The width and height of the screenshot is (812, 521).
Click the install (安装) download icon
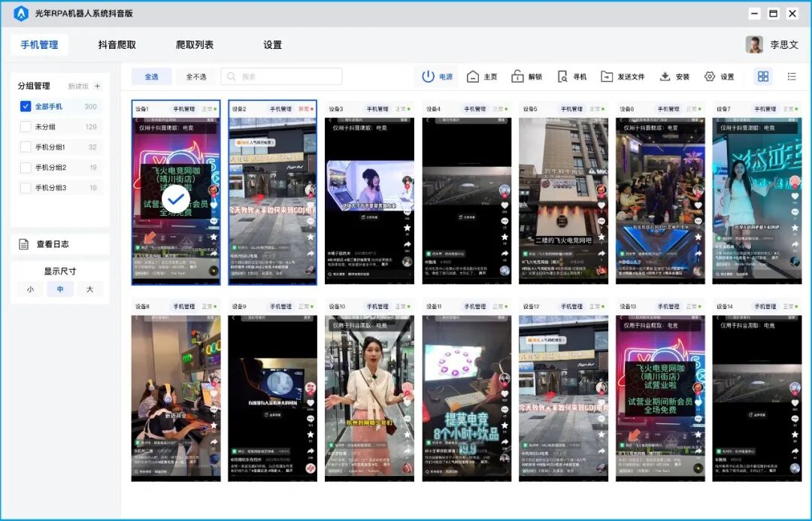click(665, 77)
